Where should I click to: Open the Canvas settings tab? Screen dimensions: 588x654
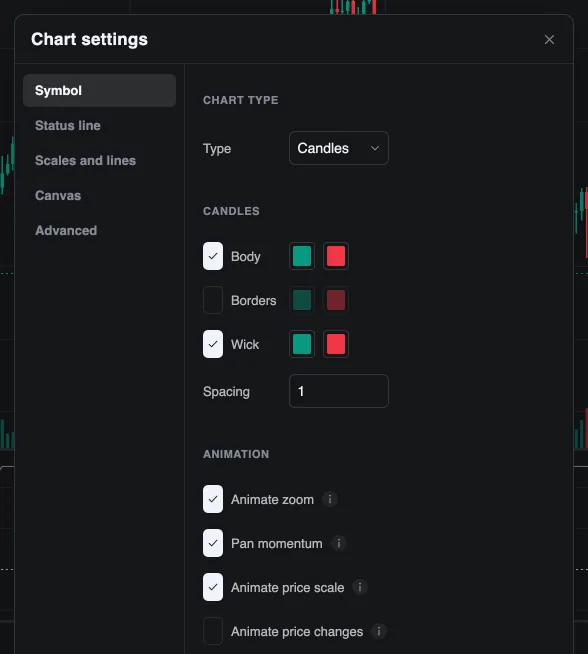(99, 196)
